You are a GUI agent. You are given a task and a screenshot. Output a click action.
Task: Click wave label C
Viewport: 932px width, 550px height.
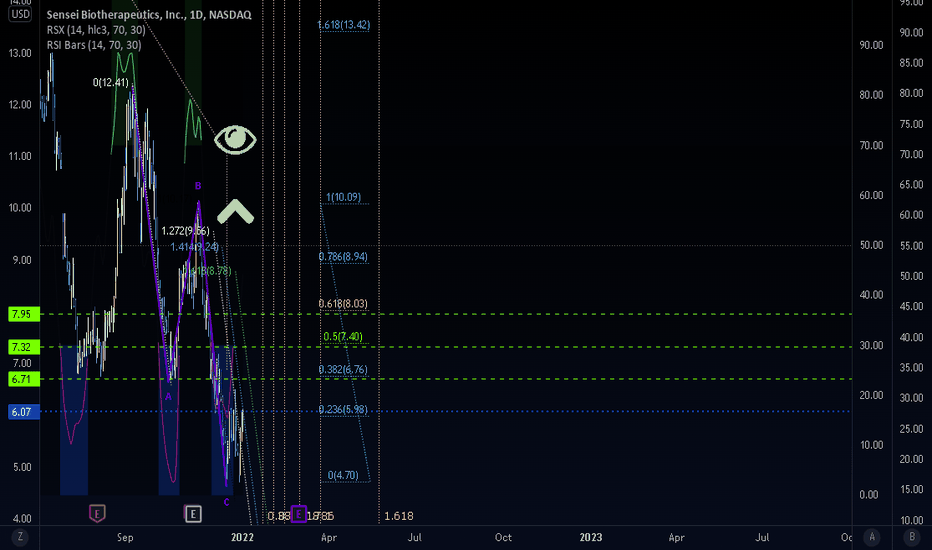[226, 502]
